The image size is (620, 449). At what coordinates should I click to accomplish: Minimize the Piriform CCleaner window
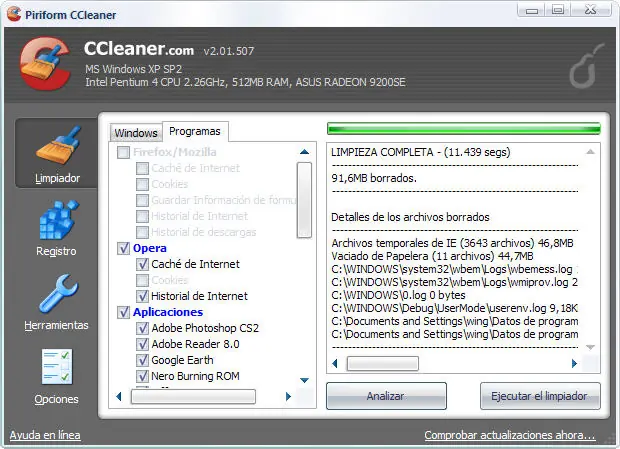pos(531,10)
